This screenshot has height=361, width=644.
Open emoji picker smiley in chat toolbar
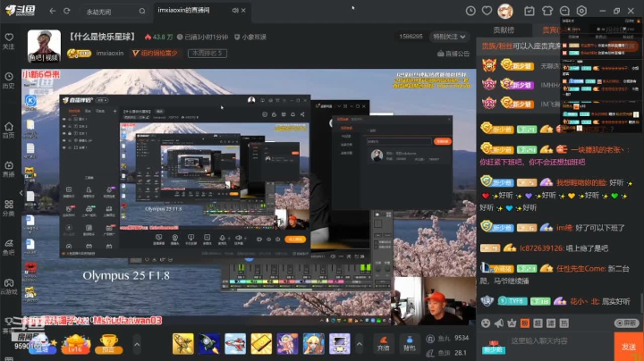pos(486,323)
